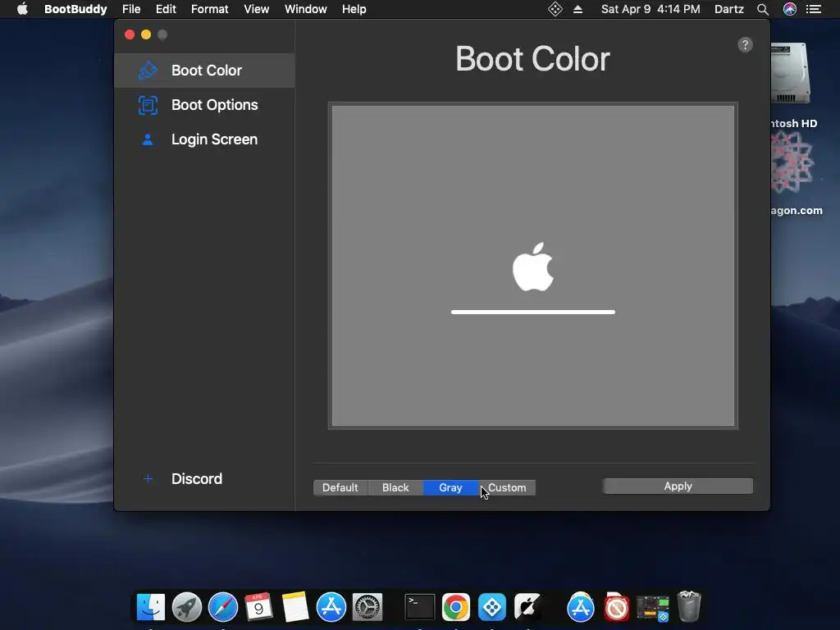Open Calendar from the Dock

pos(258,607)
